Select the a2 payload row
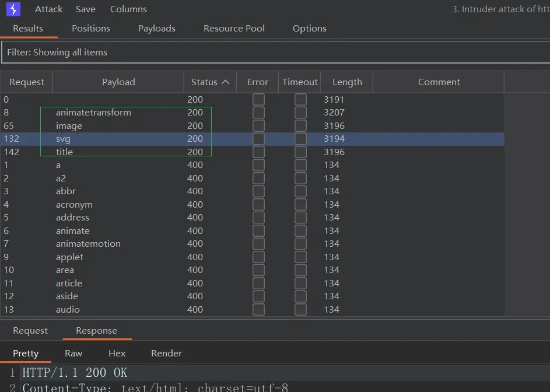This screenshot has width=550, height=392. [252, 178]
